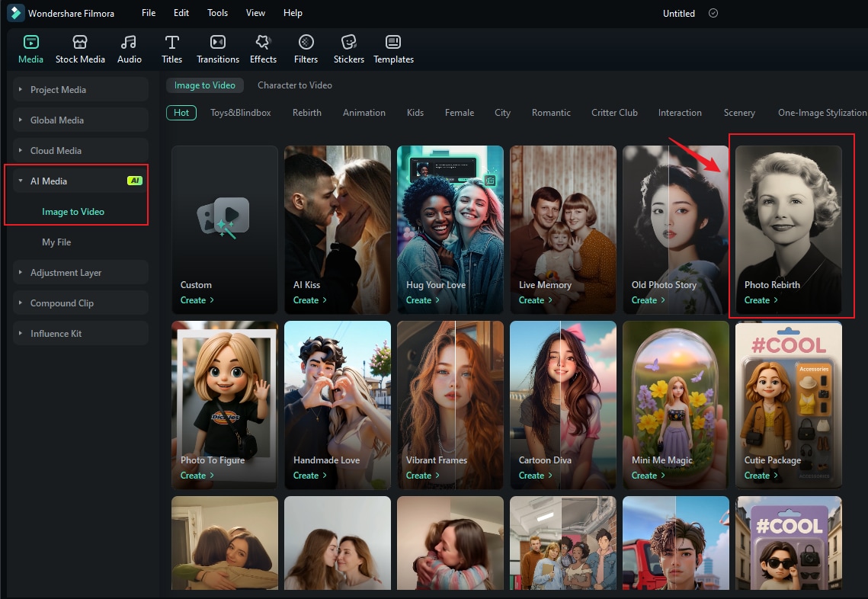The image size is (868, 599).
Task: Click the AI badge on AI Media
Action: [135, 181]
